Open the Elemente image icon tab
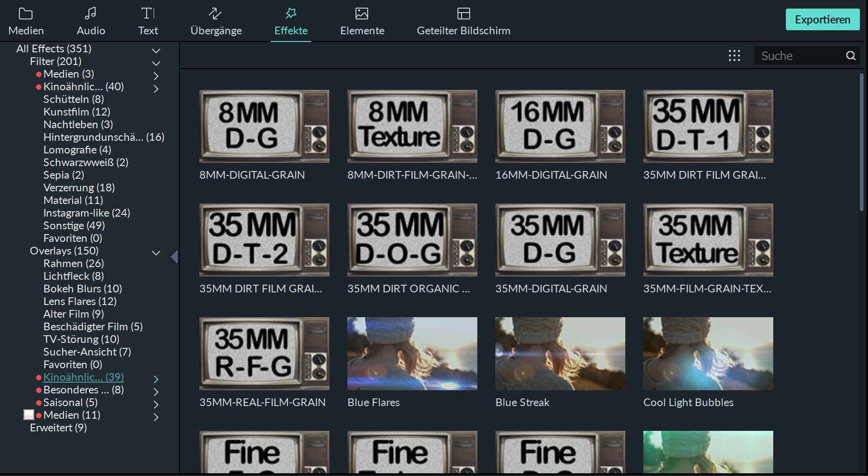The width and height of the screenshot is (868, 476). (x=362, y=14)
